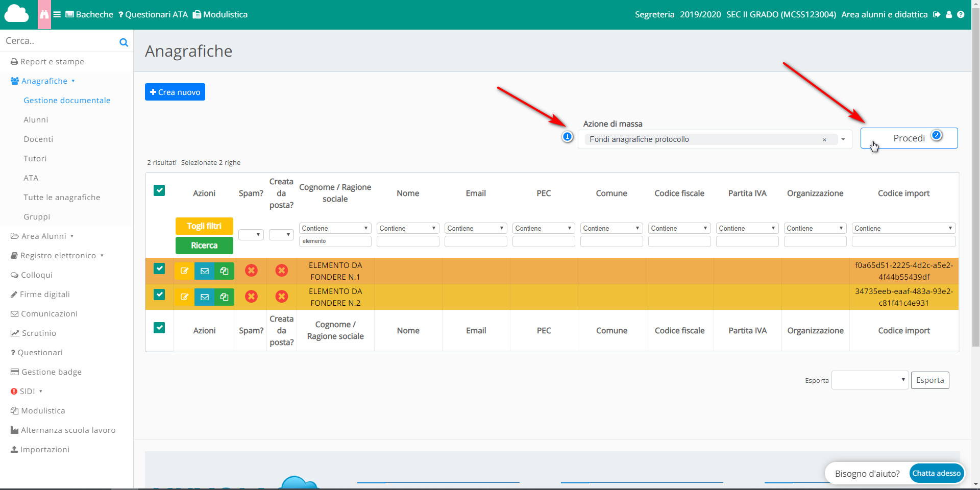Click copy icon for ELEMENTO DA FONDERE N.1
The width and height of the screenshot is (980, 490).
[224, 271]
